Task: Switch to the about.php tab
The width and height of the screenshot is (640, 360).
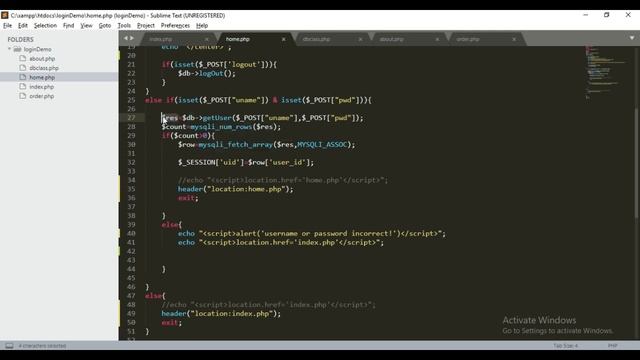Action: [391, 39]
